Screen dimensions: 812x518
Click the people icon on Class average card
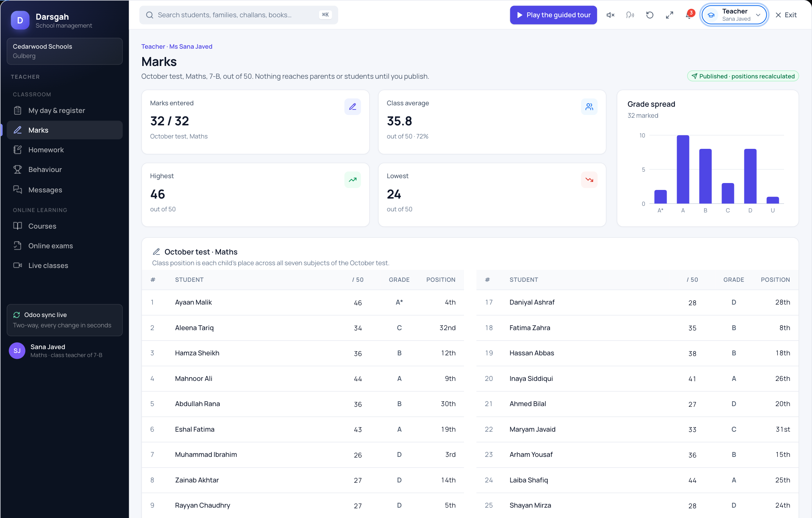pos(589,107)
